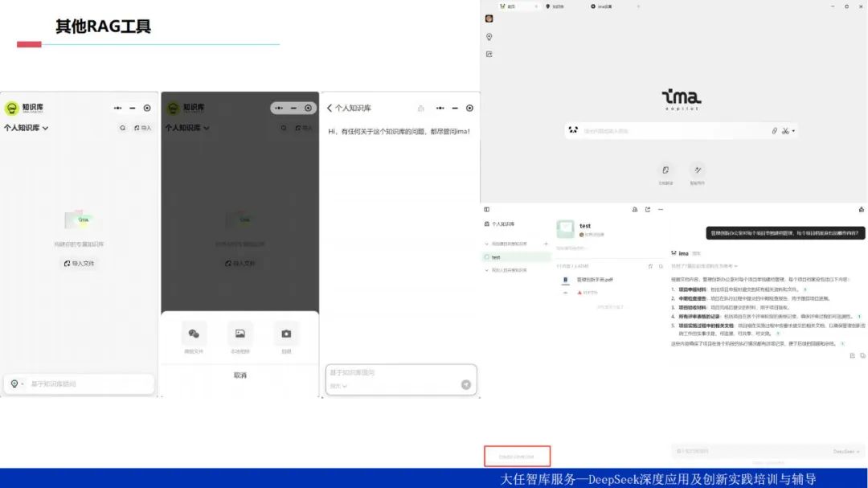Click the smart writing shortcut below the ima search box

point(698,174)
